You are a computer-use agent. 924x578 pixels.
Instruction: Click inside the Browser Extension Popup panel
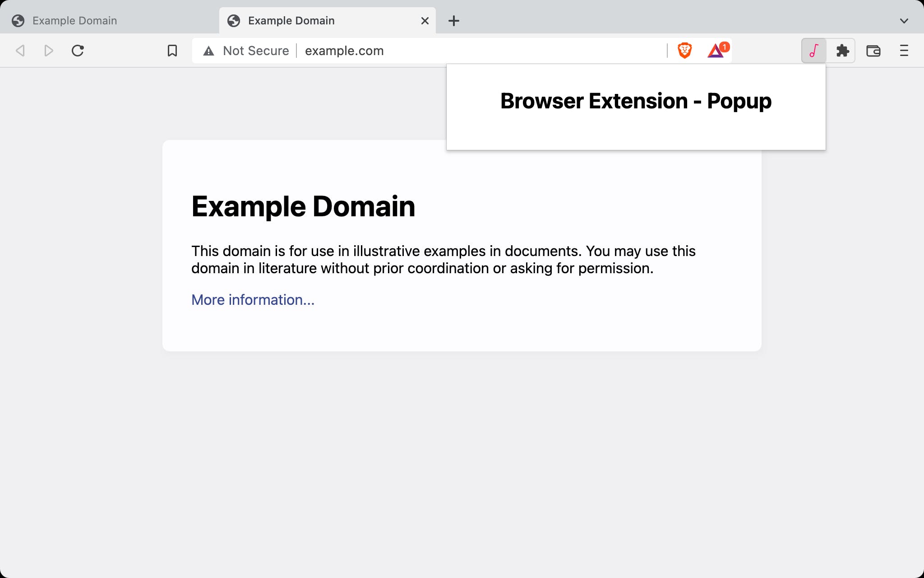click(635, 107)
